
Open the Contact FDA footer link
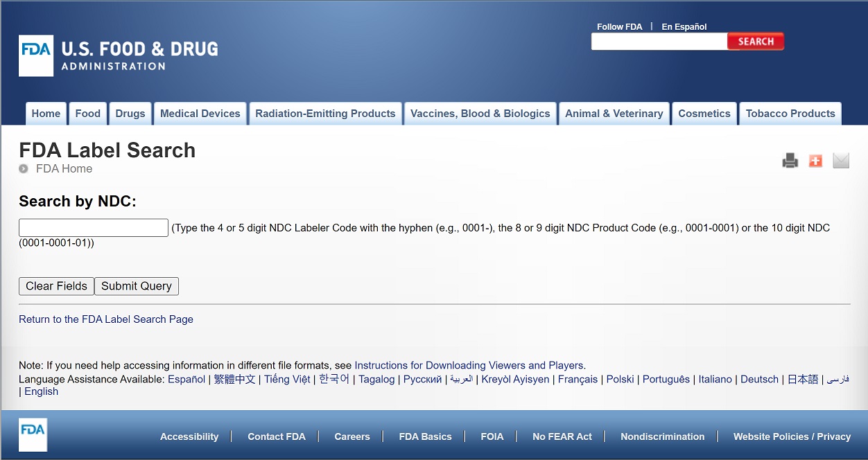pyautogui.click(x=276, y=436)
